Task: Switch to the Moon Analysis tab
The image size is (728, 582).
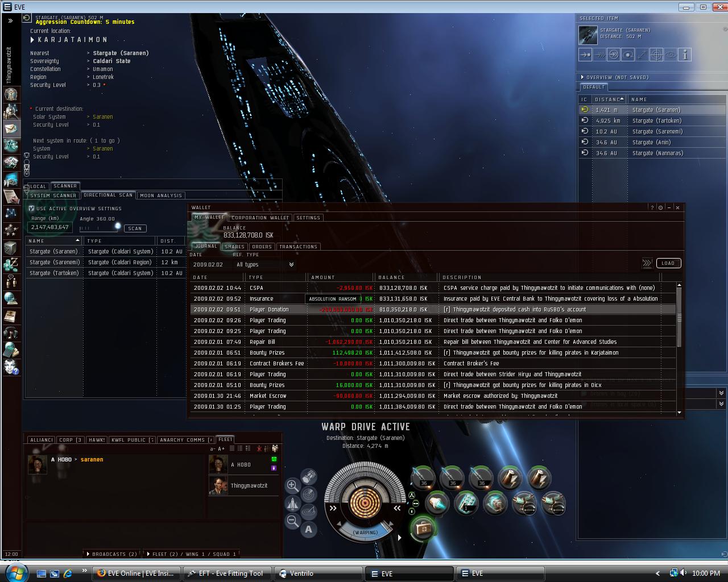Action: click(x=161, y=196)
